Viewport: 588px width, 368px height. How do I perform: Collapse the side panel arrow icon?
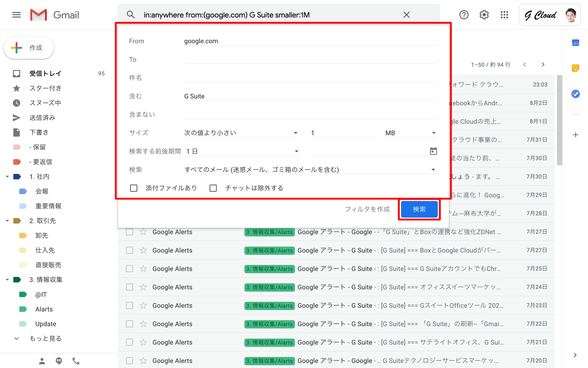point(576,355)
